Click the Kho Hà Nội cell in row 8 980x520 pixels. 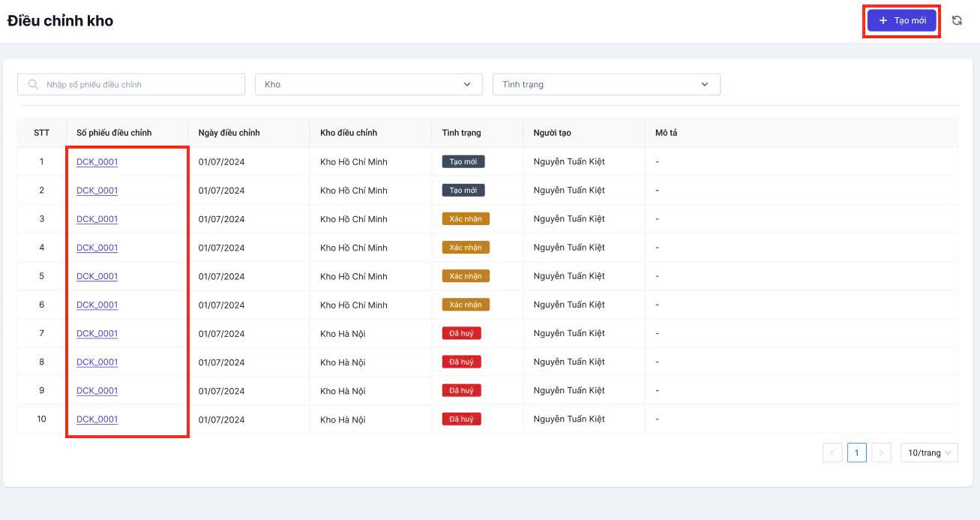click(343, 362)
